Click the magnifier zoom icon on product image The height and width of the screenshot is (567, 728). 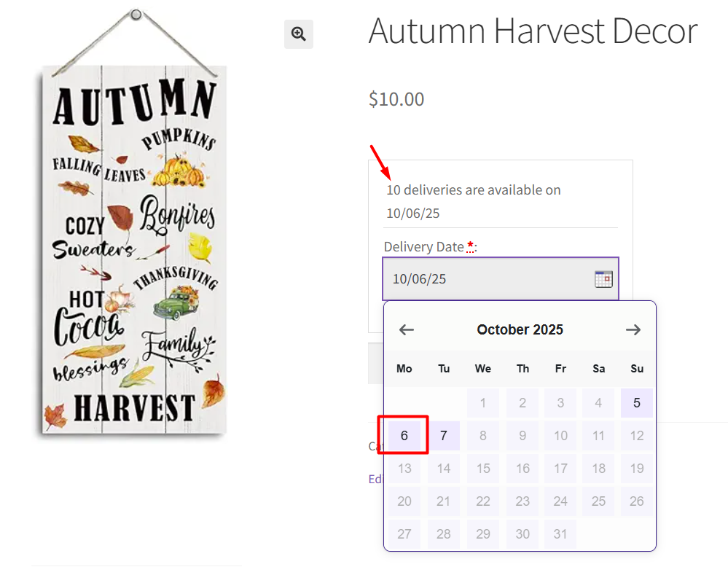point(298,34)
